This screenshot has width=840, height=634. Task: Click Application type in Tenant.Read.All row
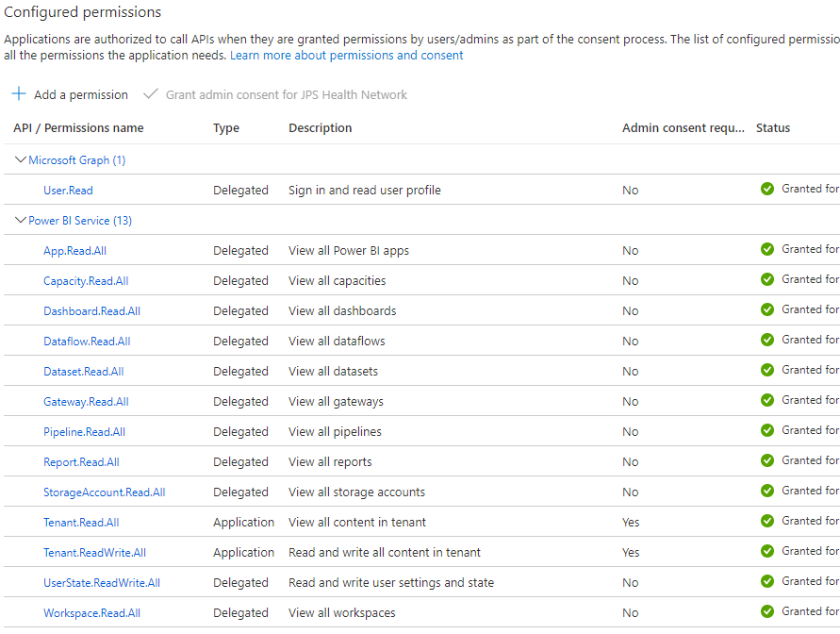pyautogui.click(x=244, y=523)
